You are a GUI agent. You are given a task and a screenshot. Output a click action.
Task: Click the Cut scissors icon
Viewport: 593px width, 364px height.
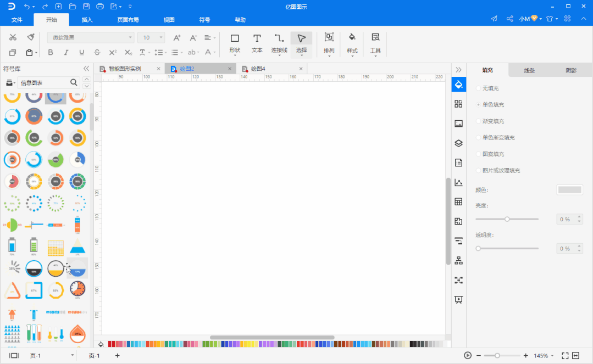tap(13, 37)
